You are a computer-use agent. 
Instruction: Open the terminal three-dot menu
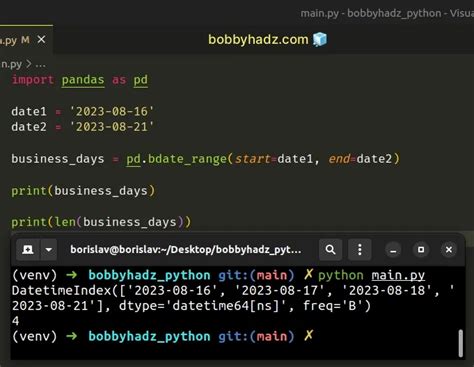[x=360, y=249]
